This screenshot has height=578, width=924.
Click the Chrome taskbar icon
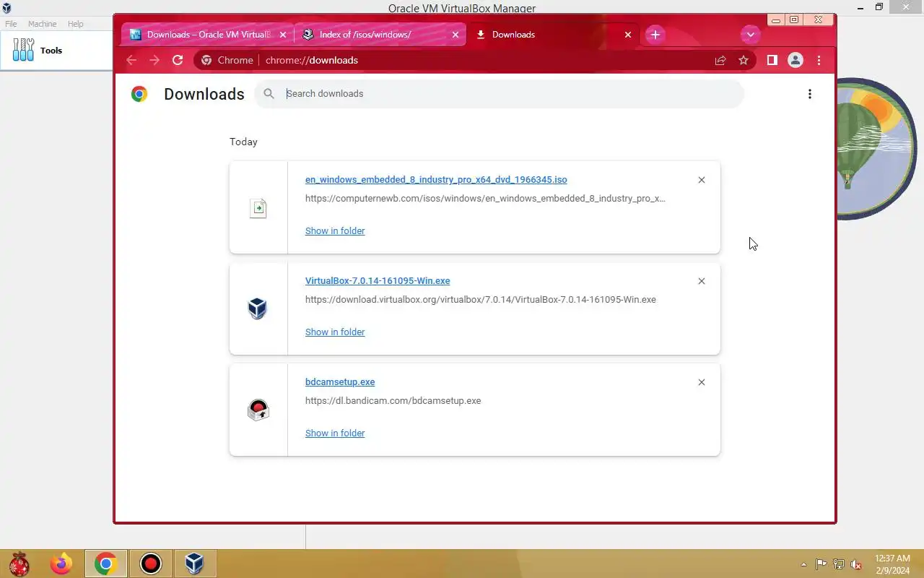tap(106, 564)
